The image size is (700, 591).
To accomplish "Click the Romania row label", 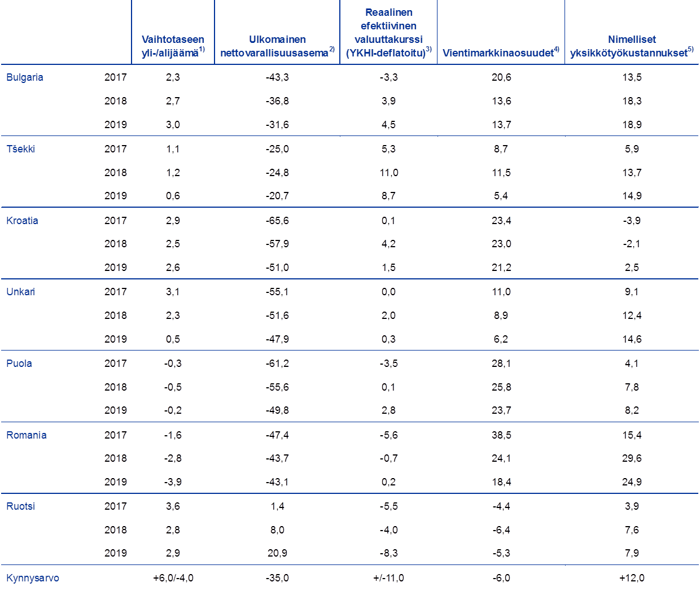I will (27, 435).
